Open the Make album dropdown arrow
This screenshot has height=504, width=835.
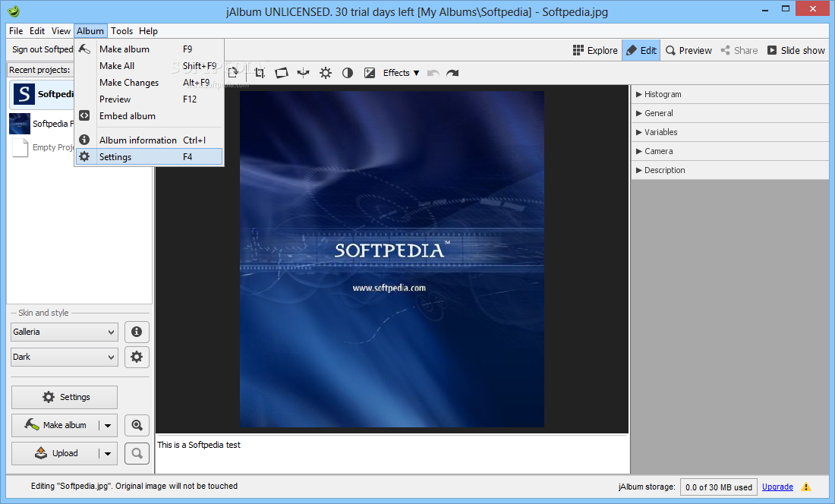click(x=108, y=425)
